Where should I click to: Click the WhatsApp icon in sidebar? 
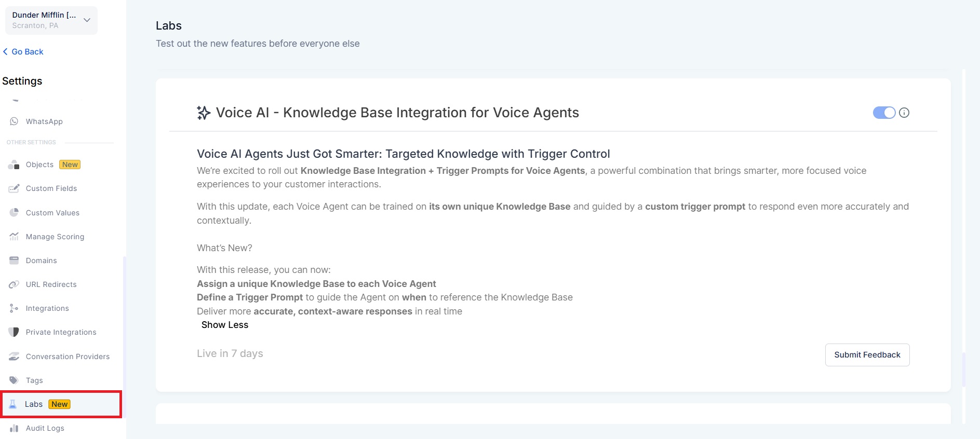click(14, 121)
